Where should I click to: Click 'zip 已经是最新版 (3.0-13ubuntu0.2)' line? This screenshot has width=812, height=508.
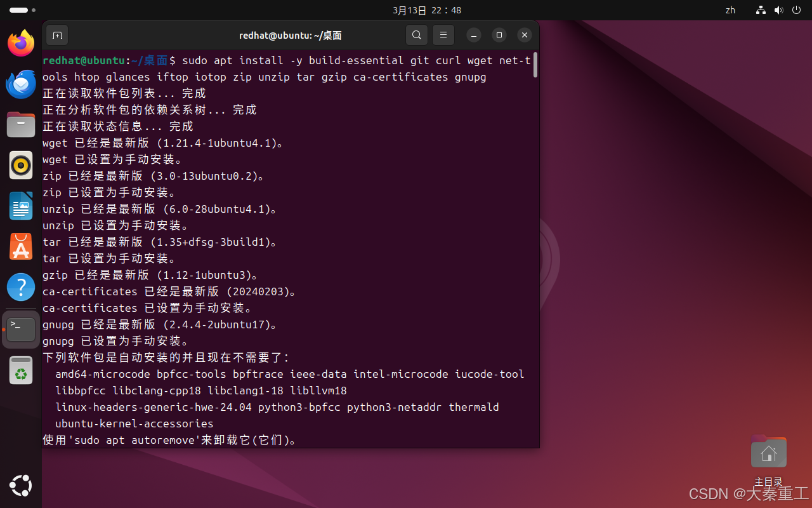[153, 176]
